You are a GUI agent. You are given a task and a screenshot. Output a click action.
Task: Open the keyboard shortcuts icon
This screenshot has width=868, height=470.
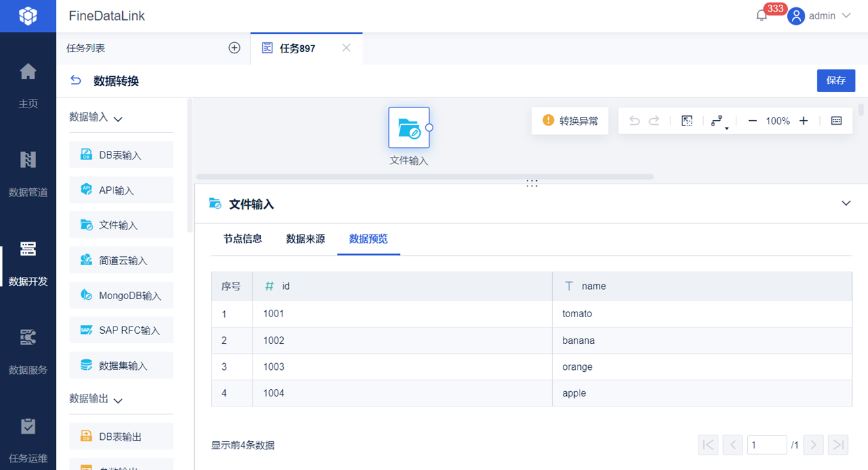pyautogui.click(x=837, y=121)
